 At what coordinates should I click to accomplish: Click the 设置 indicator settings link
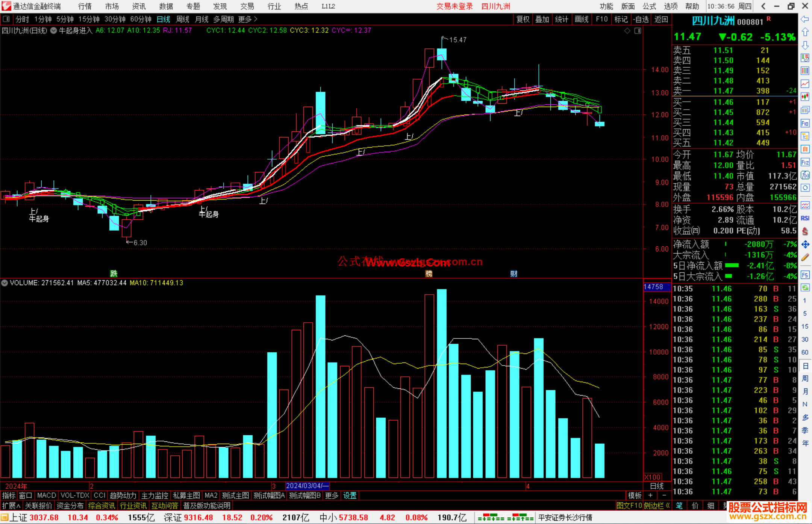click(350, 495)
